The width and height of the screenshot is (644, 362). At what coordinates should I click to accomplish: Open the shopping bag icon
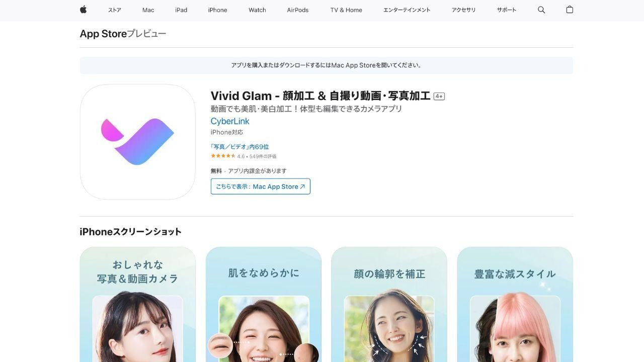pos(570,10)
